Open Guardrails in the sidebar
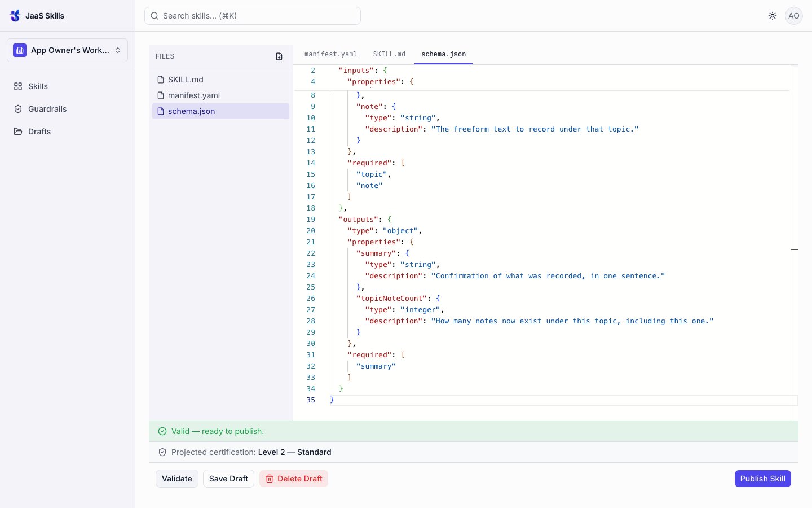The image size is (812, 508). coord(67,109)
